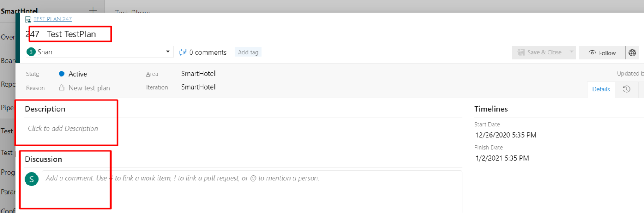
Task: Click Shan's avatar in the assignee field
Action: pyautogui.click(x=31, y=52)
